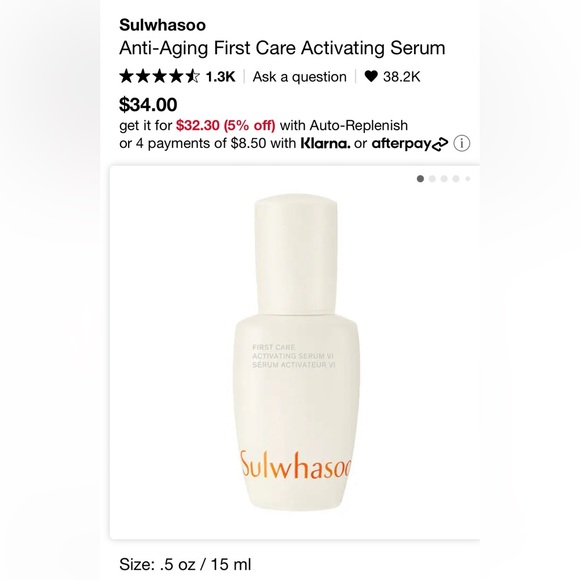Viewport: 580px width, 580px height.
Task: Click the Anti-Aging First Care Activating Serum title
Action: pyautogui.click(x=282, y=48)
